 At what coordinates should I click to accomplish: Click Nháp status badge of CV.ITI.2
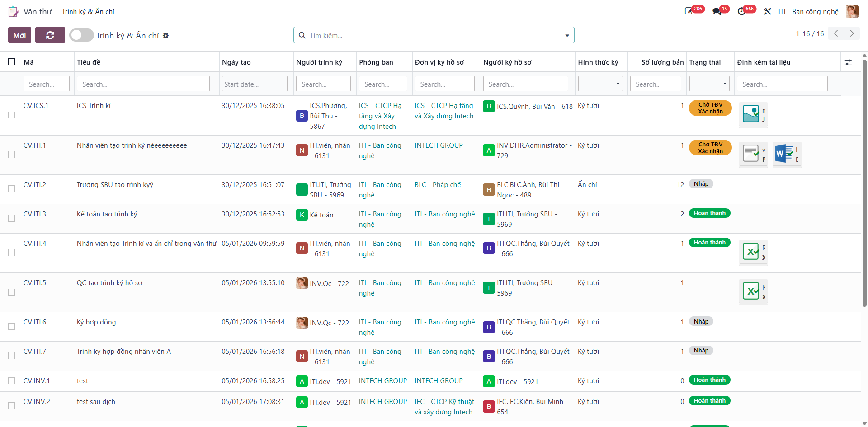[x=701, y=184]
